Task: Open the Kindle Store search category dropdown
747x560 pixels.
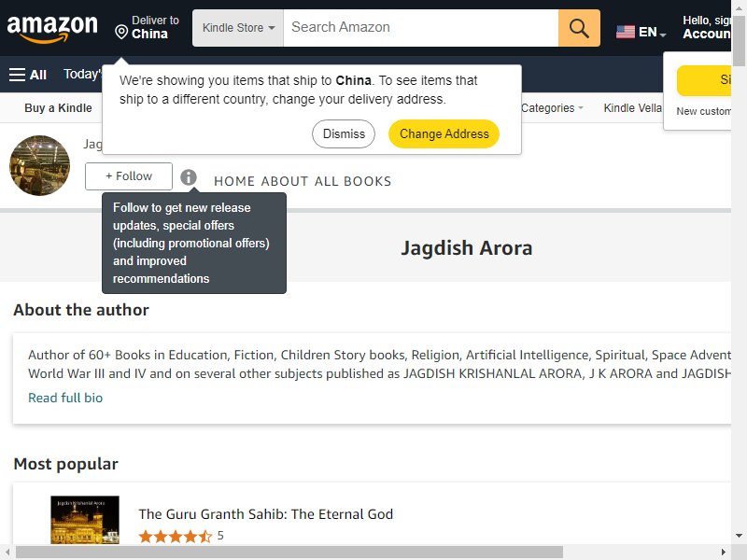Action: (238, 28)
